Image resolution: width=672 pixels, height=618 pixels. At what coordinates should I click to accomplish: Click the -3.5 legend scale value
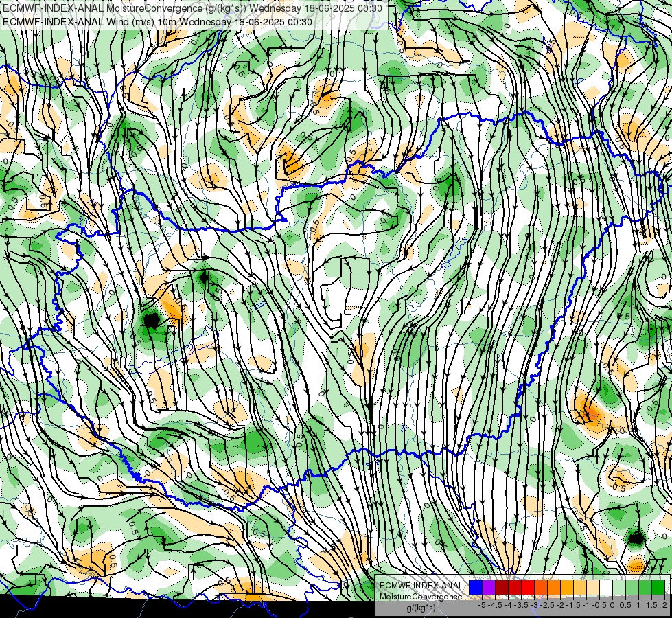[x=522, y=605]
